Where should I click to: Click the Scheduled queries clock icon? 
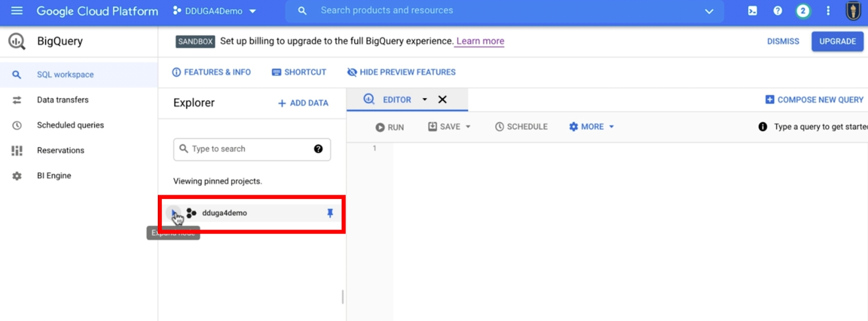coord(17,125)
